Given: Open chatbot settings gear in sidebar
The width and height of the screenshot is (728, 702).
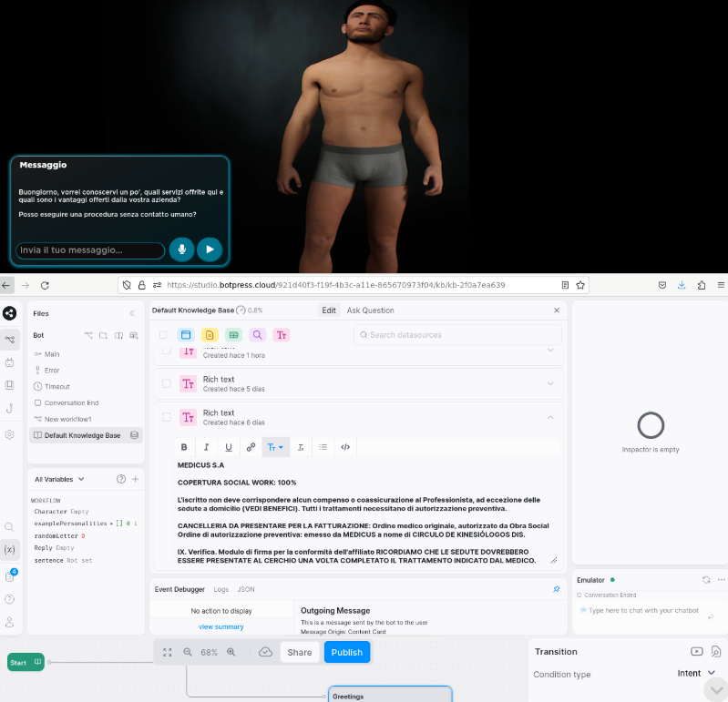Looking at the screenshot, I should [x=10, y=434].
